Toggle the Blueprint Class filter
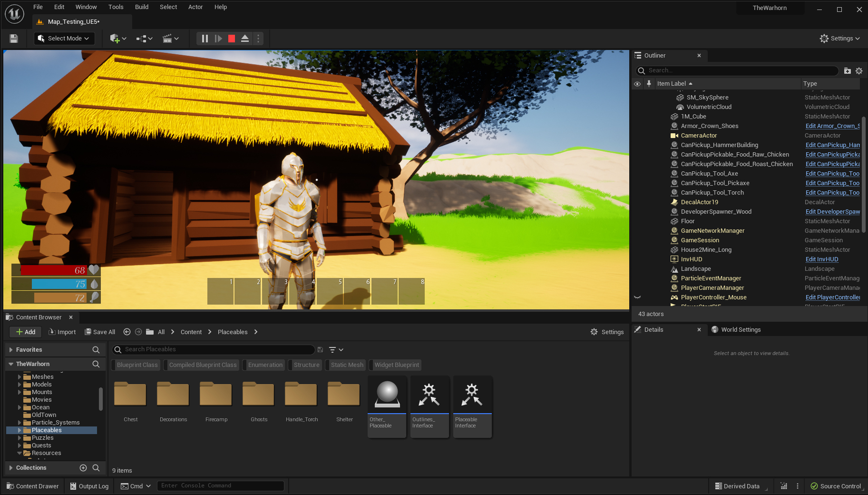This screenshot has height=495, width=868. [x=137, y=365]
